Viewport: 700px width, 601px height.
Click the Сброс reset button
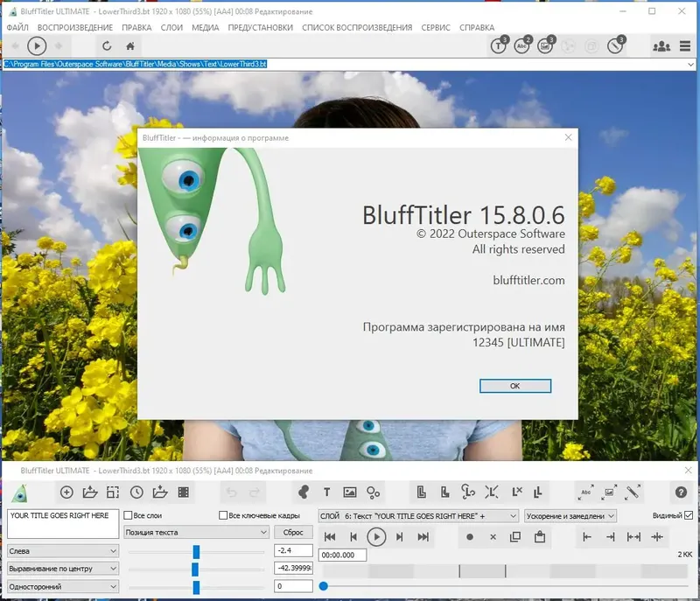[x=293, y=532]
